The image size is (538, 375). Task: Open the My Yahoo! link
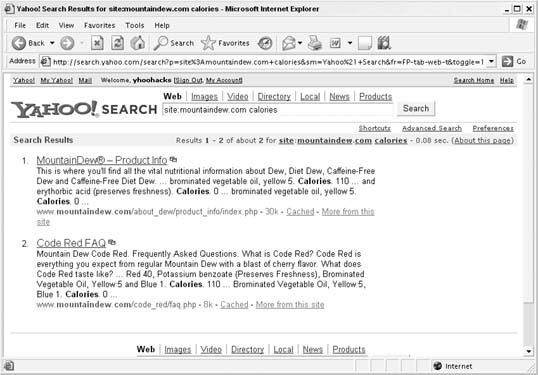57,80
